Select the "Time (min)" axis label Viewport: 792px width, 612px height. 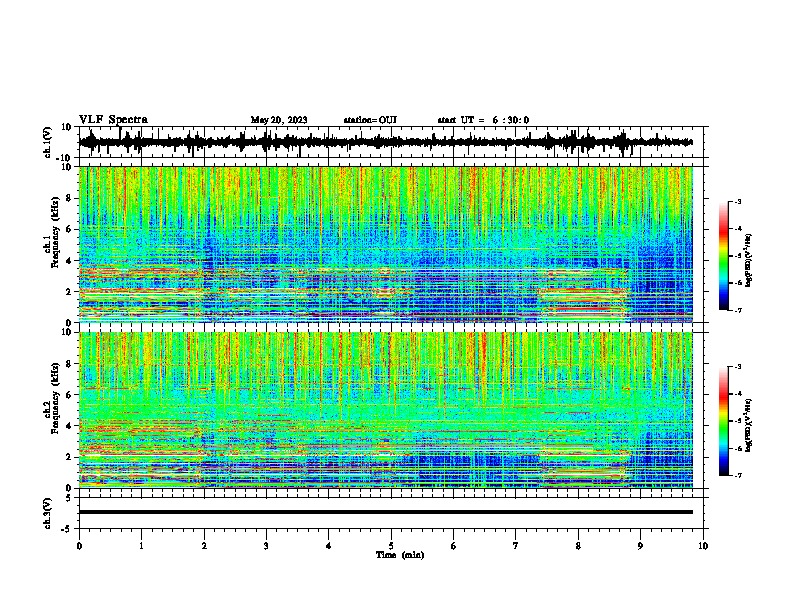[400, 555]
